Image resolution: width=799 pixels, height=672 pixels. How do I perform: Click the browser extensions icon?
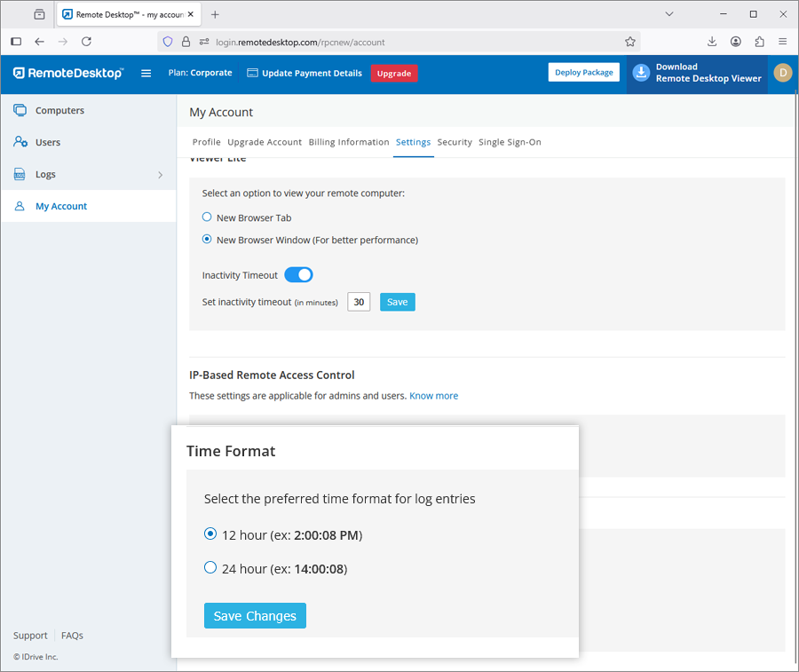[759, 42]
